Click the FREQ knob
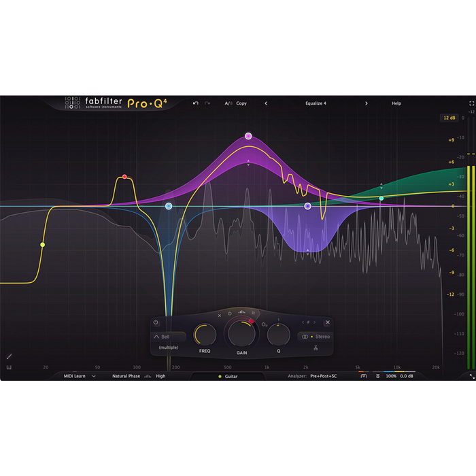This screenshot has width=476, height=476. click(205, 335)
